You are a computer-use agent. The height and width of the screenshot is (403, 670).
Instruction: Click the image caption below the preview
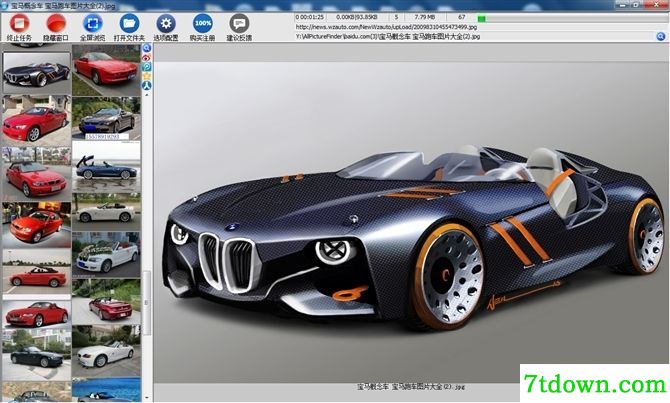click(411, 387)
